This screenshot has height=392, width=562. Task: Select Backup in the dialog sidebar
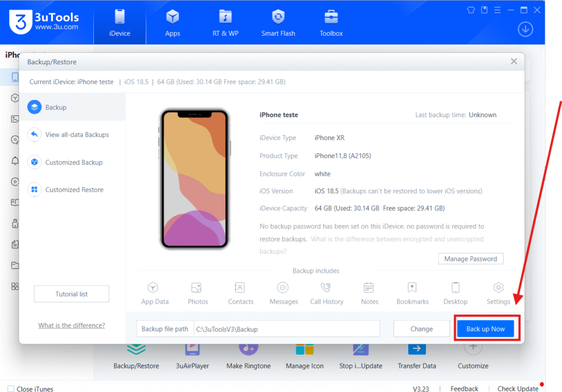pyautogui.click(x=72, y=107)
